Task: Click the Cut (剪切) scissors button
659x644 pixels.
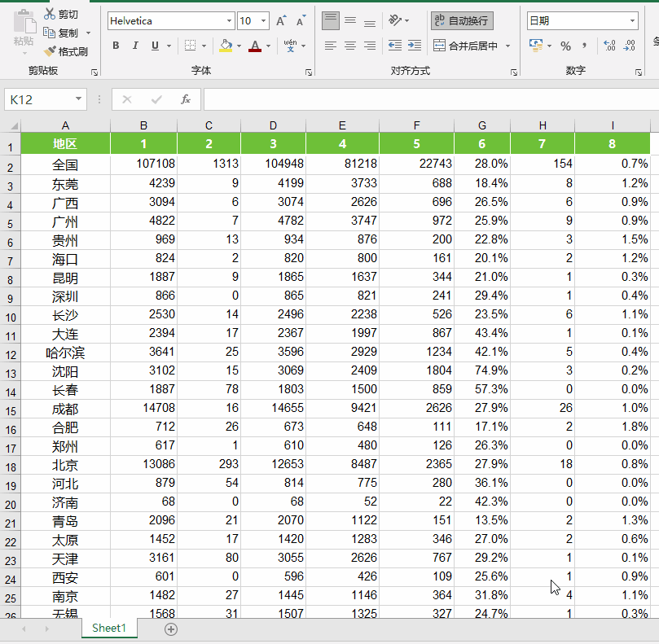Action: 61,15
